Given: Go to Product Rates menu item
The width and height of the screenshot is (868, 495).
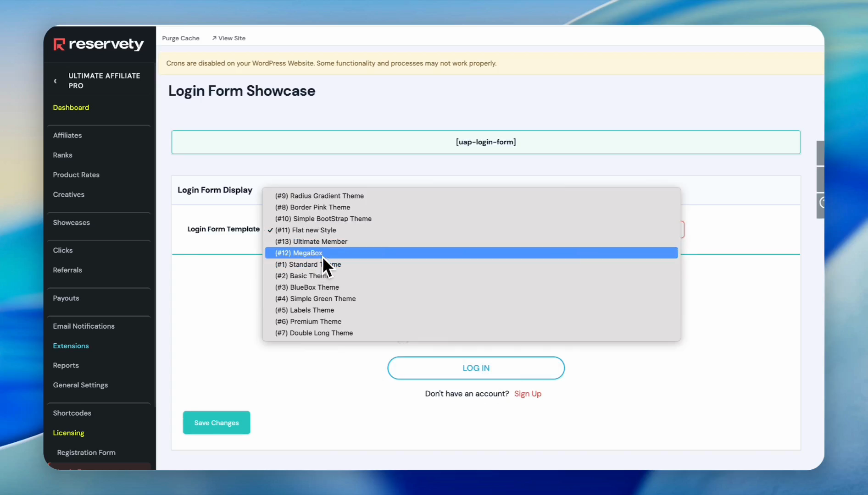Looking at the screenshot, I should pos(76,175).
